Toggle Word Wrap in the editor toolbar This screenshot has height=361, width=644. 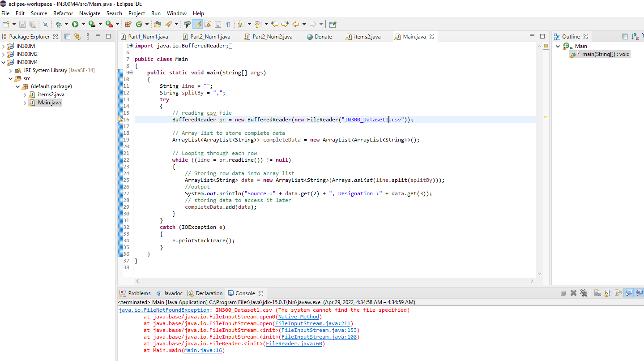click(x=208, y=24)
